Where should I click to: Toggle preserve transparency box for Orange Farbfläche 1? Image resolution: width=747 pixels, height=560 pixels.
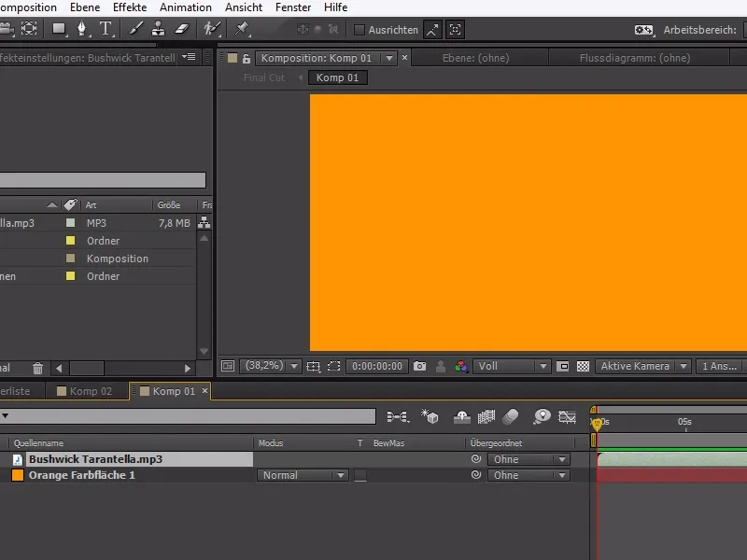pyautogui.click(x=360, y=475)
